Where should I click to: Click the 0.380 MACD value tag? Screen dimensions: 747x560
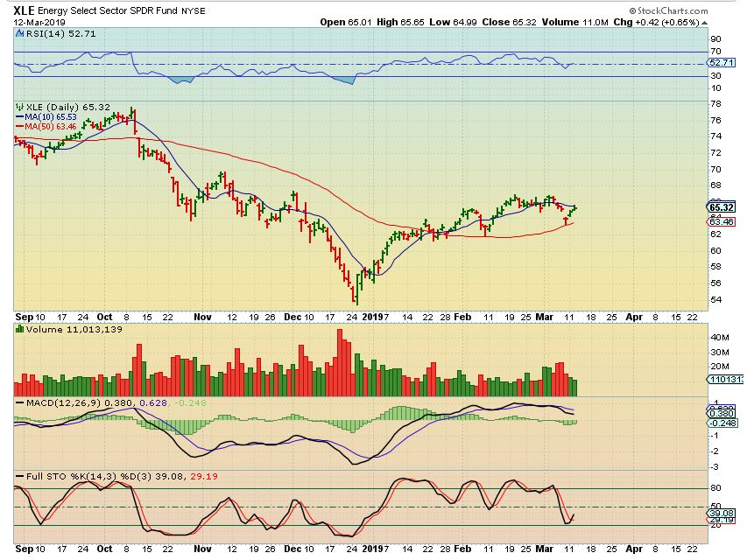tap(722, 413)
